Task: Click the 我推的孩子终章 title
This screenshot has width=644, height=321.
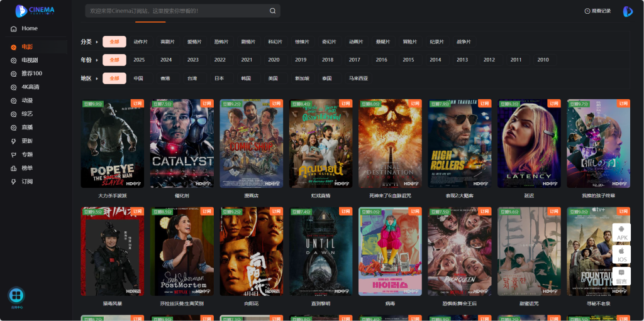Action: (599, 196)
